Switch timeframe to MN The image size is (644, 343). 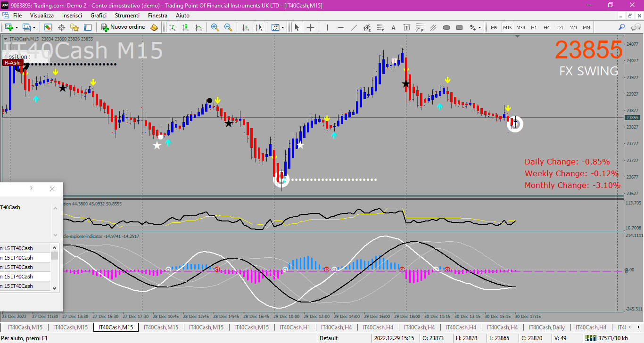(x=586, y=27)
